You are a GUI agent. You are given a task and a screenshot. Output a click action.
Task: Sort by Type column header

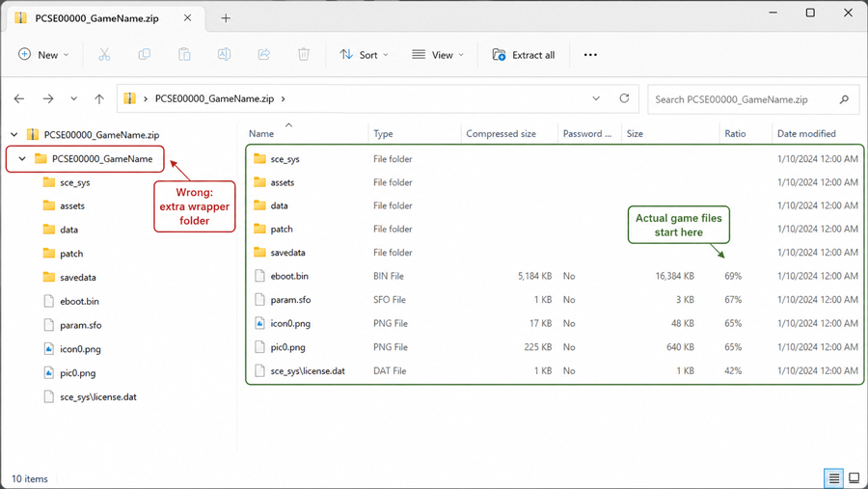pos(383,133)
